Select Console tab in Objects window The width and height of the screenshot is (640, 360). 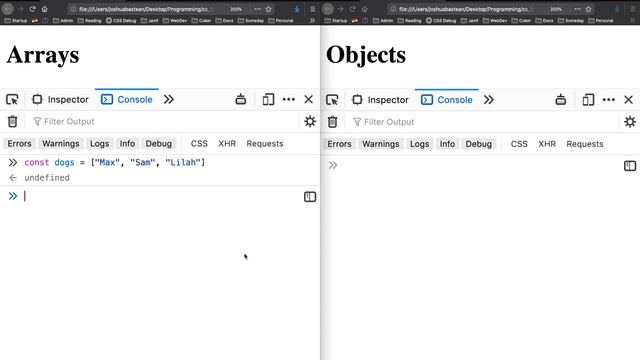pos(447,100)
